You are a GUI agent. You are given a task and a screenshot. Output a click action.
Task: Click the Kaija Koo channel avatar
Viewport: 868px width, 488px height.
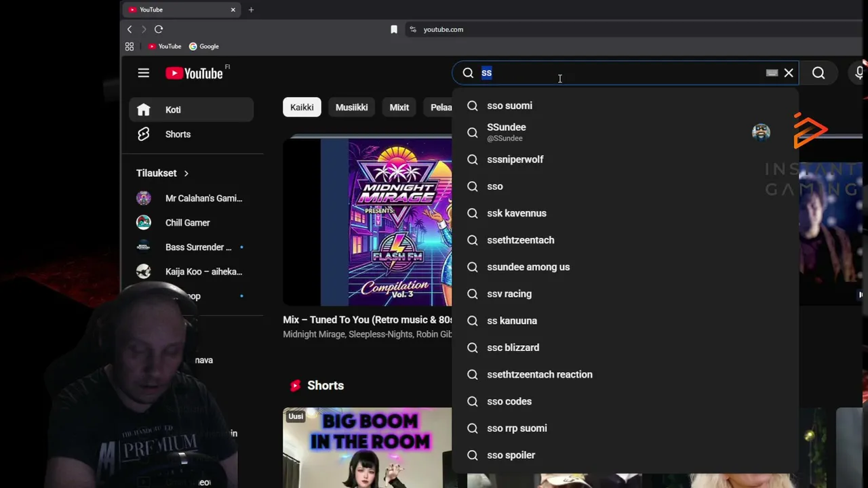(144, 271)
